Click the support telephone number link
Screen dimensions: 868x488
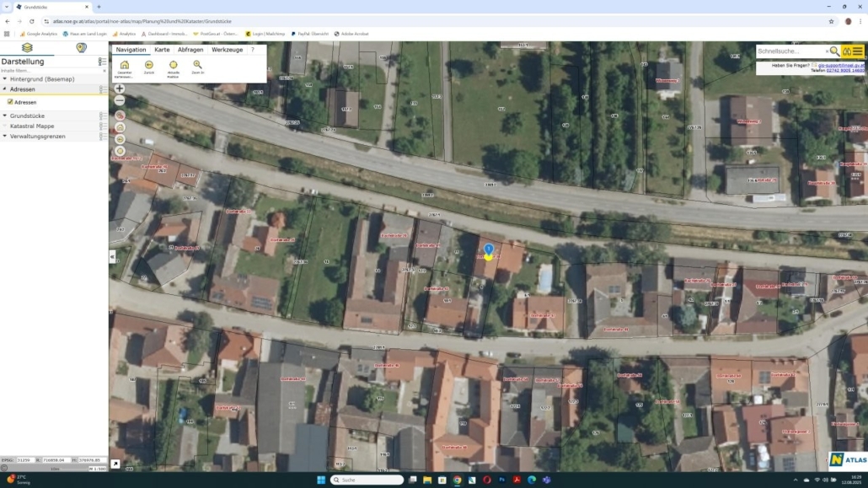pos(846,71)
